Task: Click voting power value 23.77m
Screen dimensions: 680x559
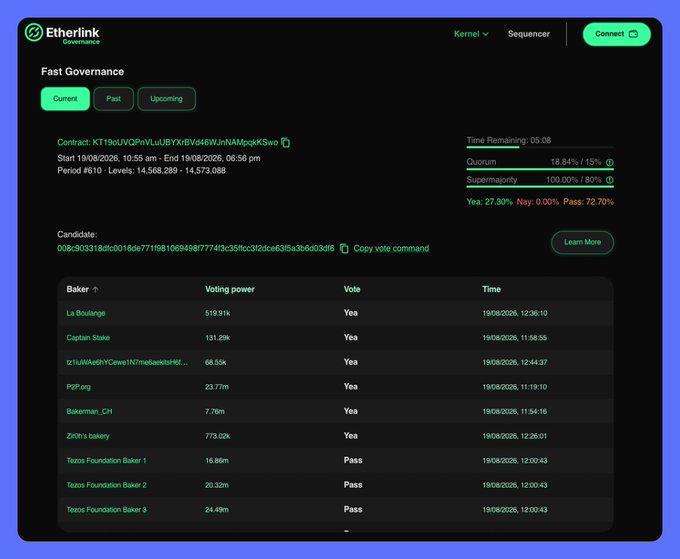Action: [x=217, y=387]
